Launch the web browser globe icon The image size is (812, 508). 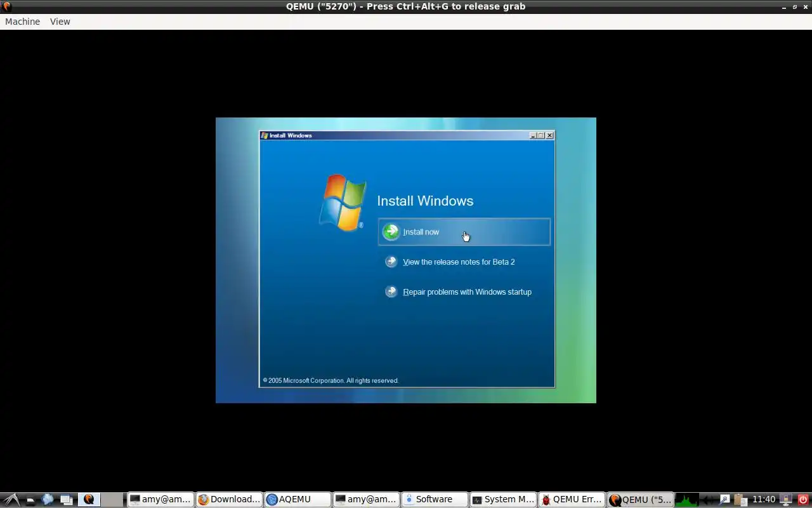[48, 499]
